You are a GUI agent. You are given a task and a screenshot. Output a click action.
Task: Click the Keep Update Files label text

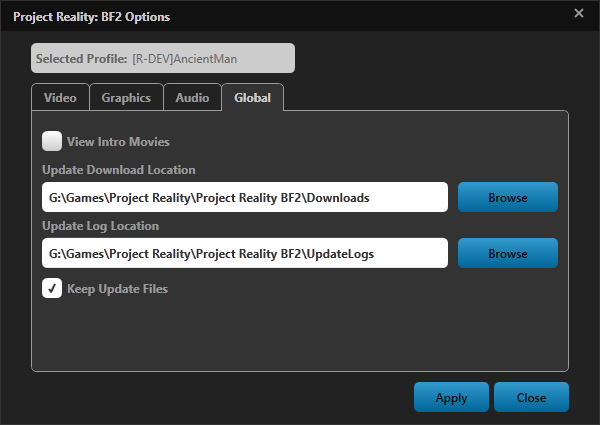coord(117,289)
